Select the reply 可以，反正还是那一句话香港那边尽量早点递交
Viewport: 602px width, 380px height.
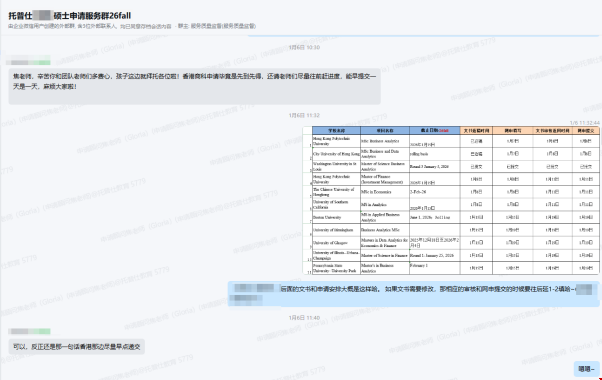[x=76, y=347]
